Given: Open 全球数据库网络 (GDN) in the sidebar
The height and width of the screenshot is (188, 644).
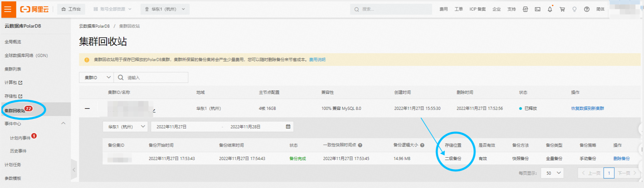Looking at the screenshot, I should click(26, 55).
